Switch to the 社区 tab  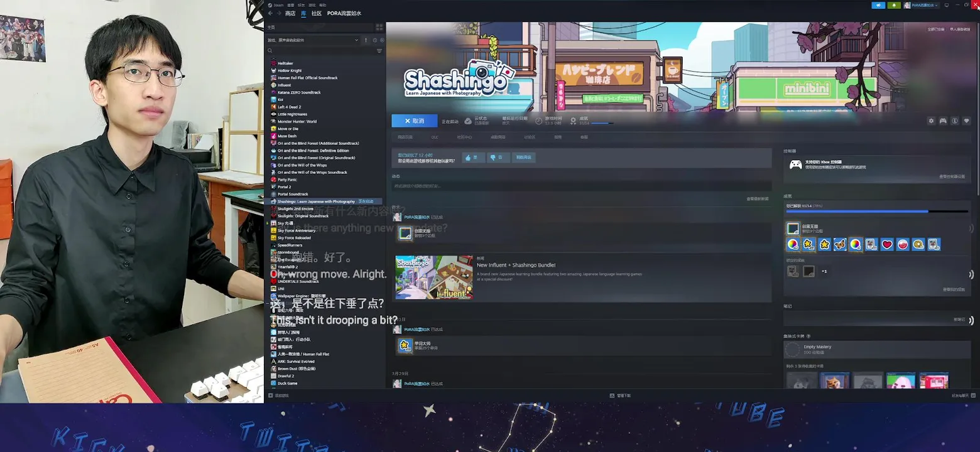point(317,13)
